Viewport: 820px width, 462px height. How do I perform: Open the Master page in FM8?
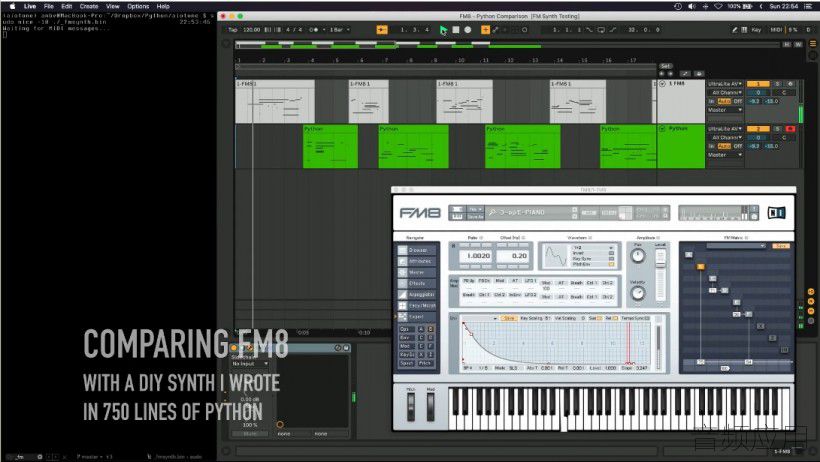coord(416,272)
